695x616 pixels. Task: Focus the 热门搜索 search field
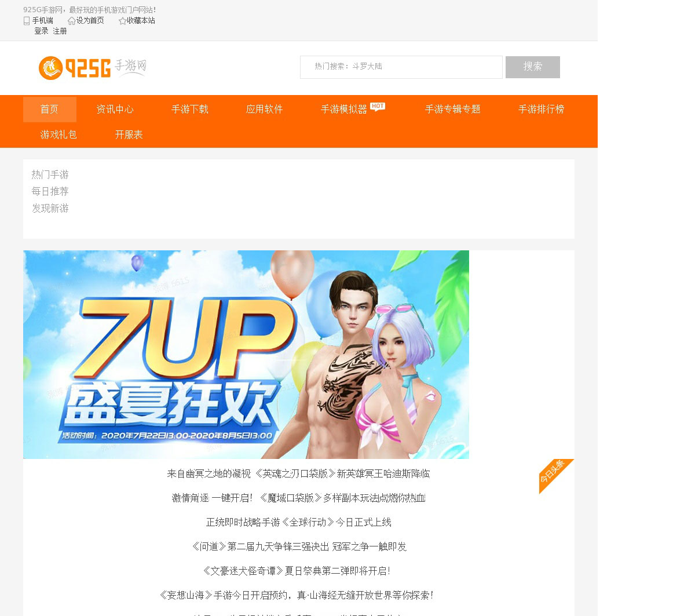point(401,67)
